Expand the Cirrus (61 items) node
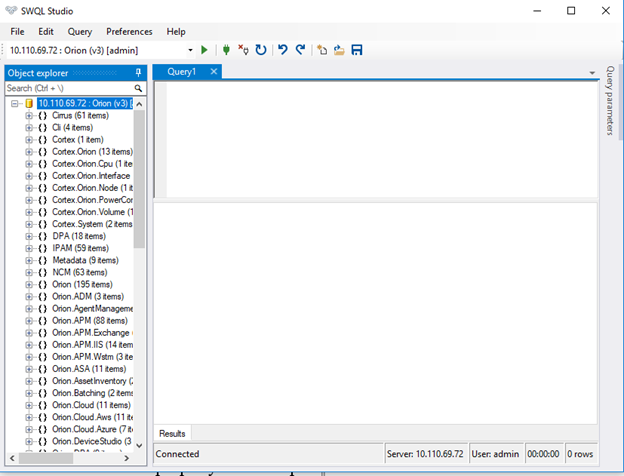Screen dimensions: 624x476 tap(29, 116)
